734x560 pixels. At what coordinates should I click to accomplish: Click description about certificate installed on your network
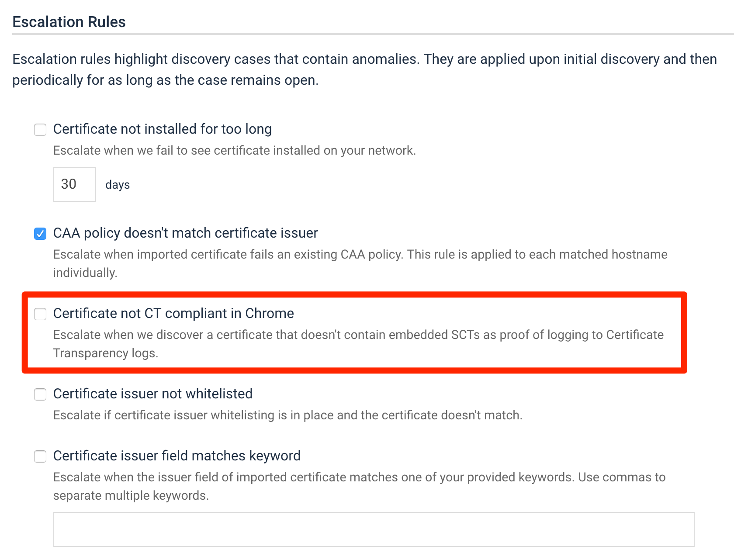click(x=235, y=151)
